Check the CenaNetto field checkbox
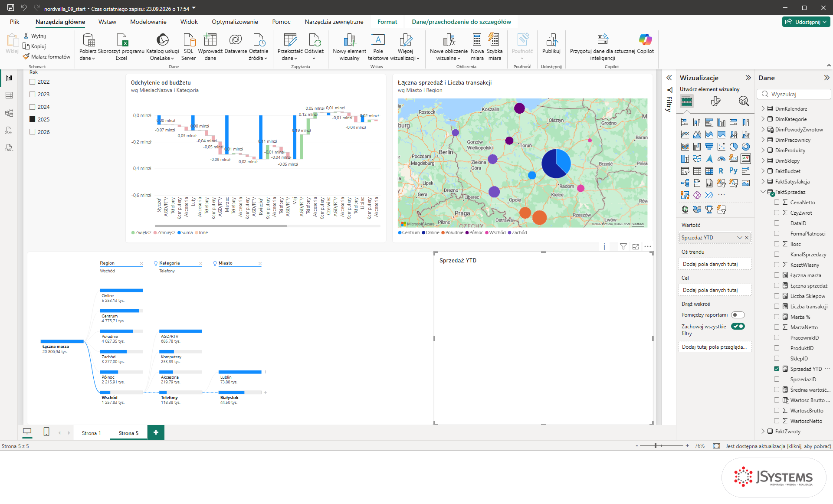The image size is (833, 504). 777,202
